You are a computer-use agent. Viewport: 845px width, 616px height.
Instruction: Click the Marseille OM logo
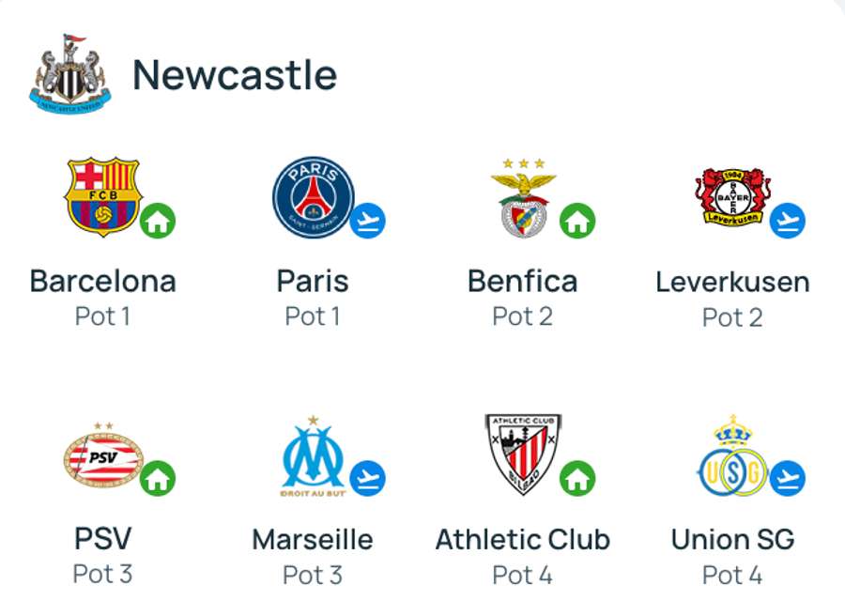313,456
